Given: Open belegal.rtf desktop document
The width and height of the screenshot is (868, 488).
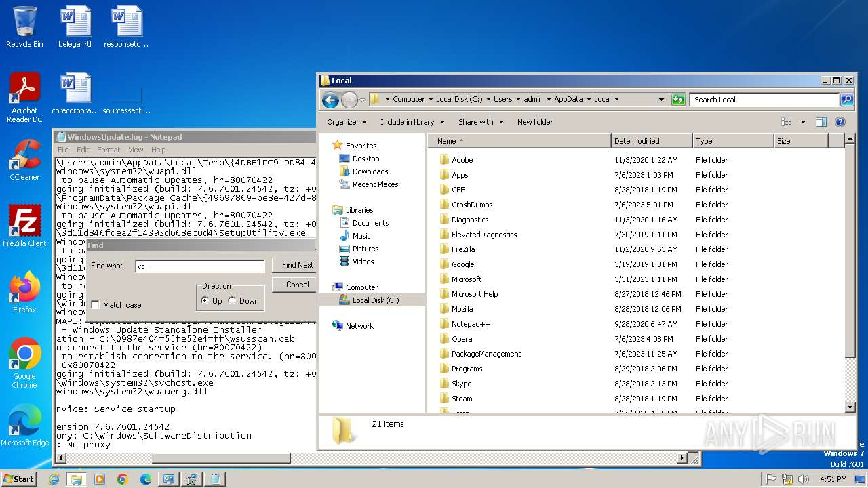Looking at the screenshot, I should (x=75, y=27).
